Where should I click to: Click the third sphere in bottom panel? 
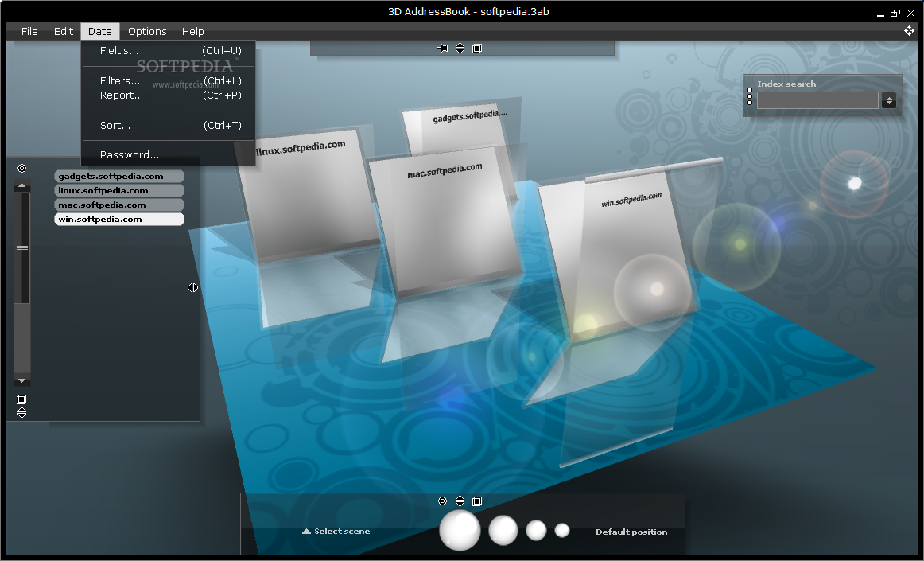pyautogui.click(x=536, y=530)
